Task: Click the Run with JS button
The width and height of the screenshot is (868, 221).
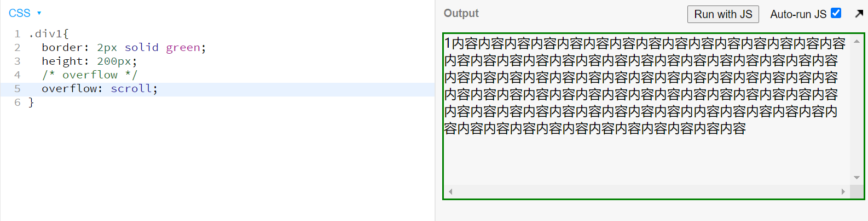Action: coord(723,14)
